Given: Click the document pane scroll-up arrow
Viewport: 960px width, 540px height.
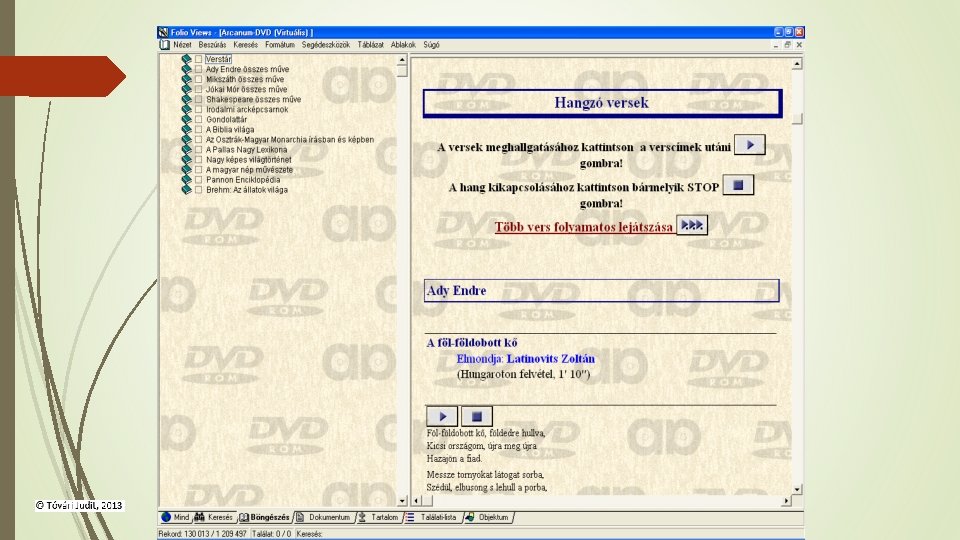Looking at the screenshot, I should point(797,64).
